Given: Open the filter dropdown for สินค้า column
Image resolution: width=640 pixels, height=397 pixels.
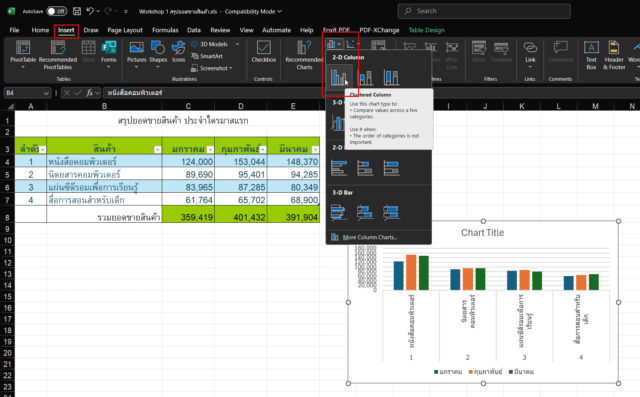Looking at the screenshot, I should [157, 150].
